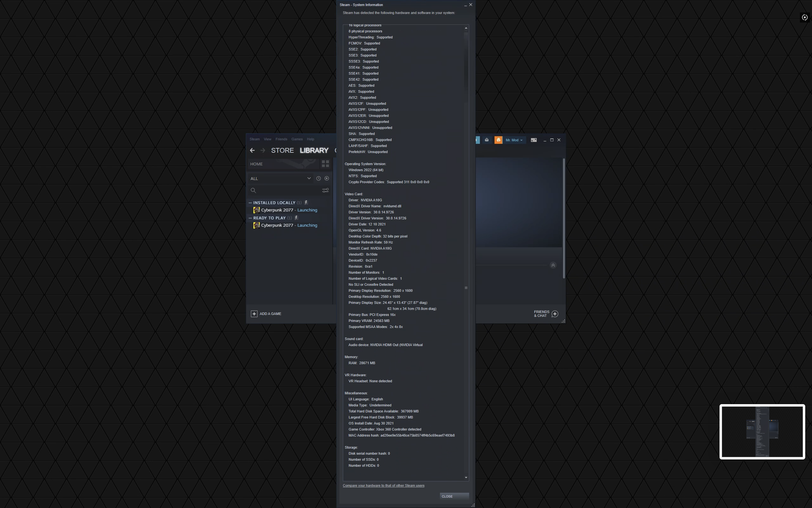The height and width of the screenshot is (508, 812).
Task: Go back with the left arrow in Steam
Action: point(252,150)
